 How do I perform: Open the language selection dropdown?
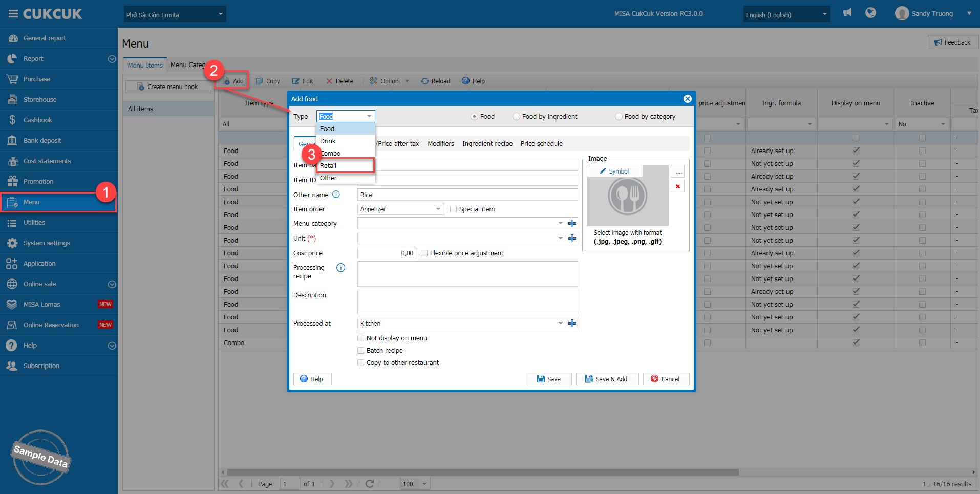point(785,15)
